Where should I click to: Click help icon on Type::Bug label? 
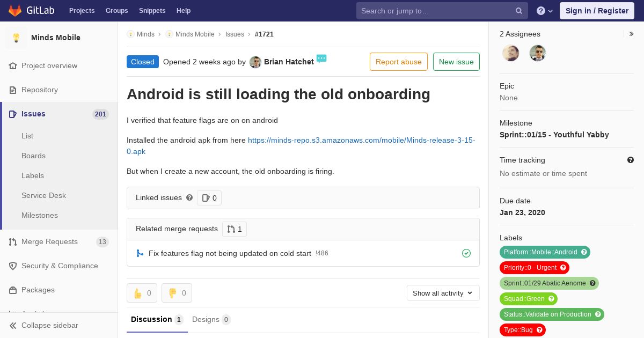[x=539, y=330]
